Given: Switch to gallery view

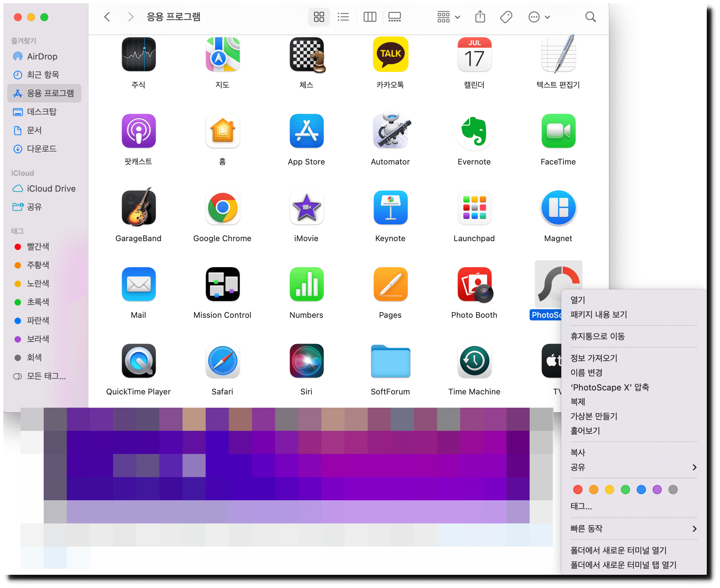Looking at the screenshot, I should (395, 17).
